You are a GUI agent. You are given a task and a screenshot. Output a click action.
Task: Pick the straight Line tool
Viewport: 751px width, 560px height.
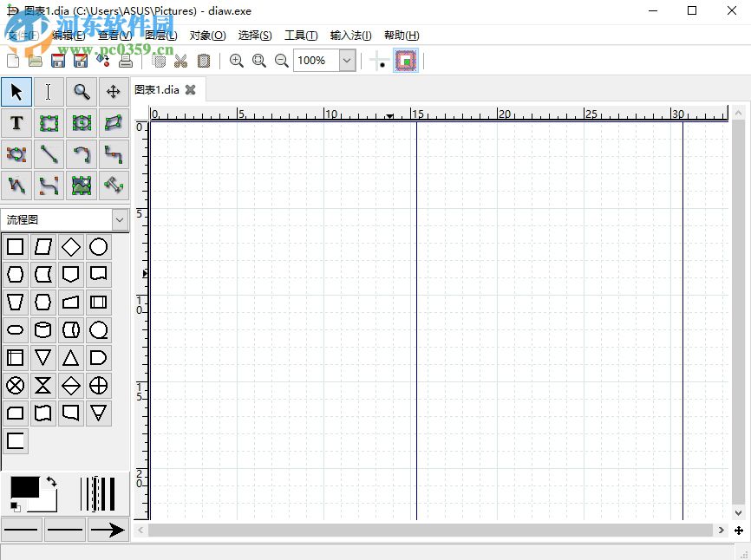coord(49,153)
